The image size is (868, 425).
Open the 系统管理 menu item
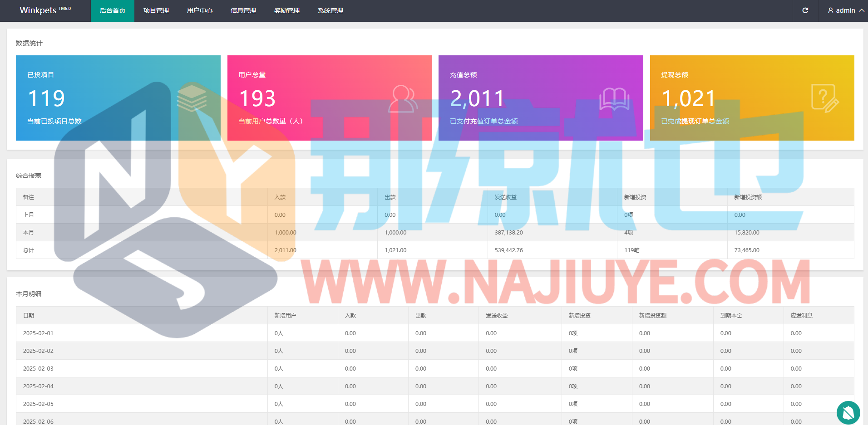tap(330, 10)
